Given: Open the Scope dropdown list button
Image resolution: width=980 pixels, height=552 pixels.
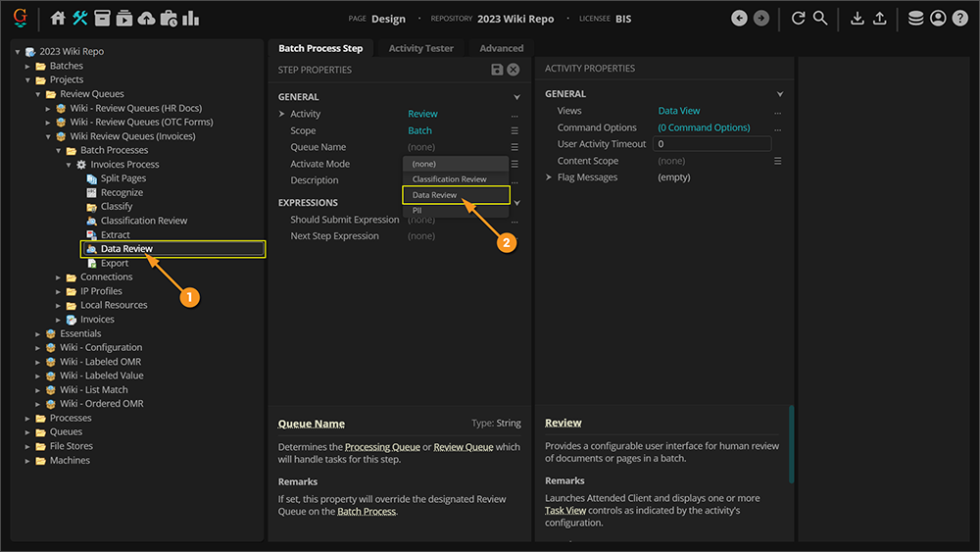Looking at the screenshot, I should point(514,130).
